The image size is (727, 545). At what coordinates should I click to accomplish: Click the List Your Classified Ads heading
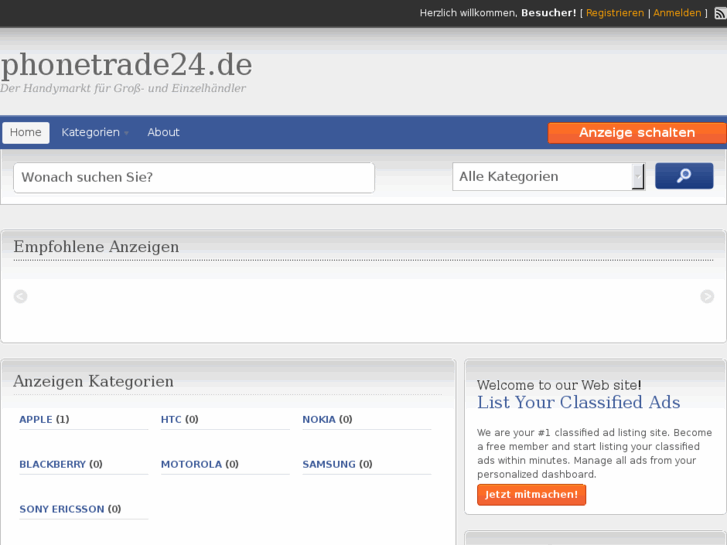(579, 402)
